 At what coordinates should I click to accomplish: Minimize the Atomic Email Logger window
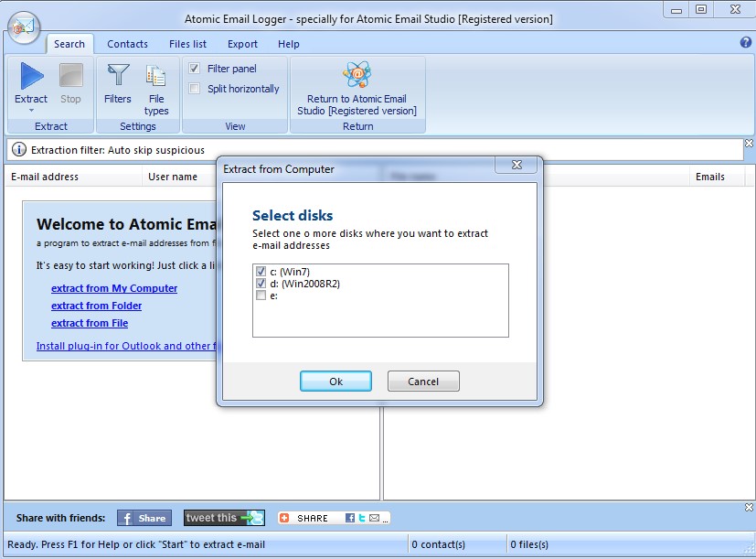(676, 10)
